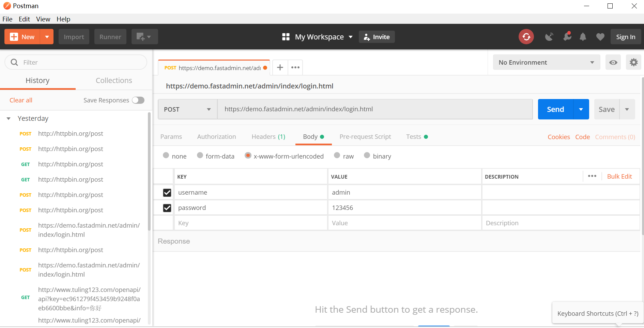Open the Tests tab

[x=417, y=136]
